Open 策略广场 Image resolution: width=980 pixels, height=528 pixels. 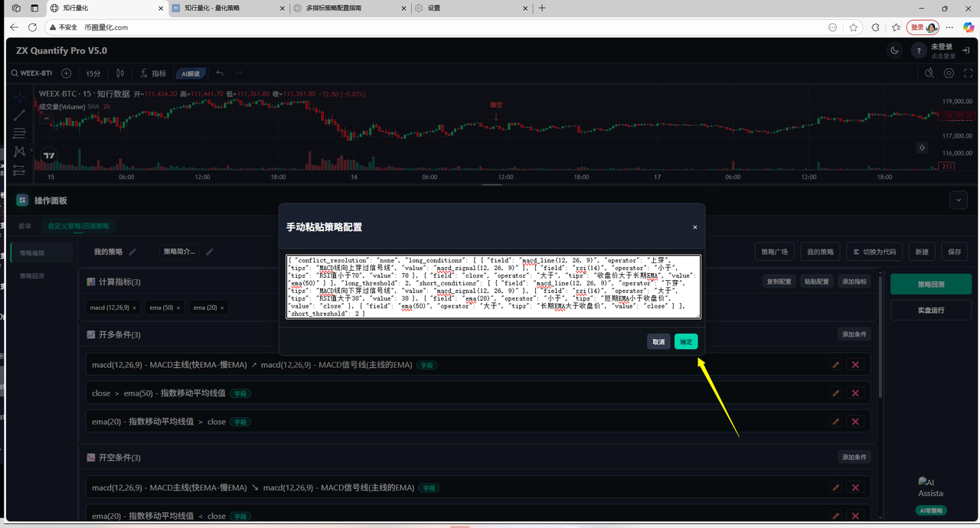click(774, 252)
